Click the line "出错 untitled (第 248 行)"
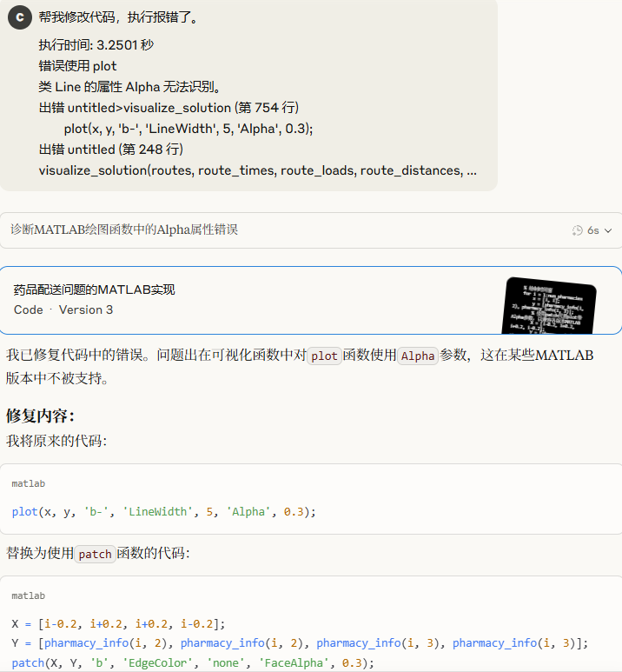Image resolution: width=622 pixels, height=672 pixels. tap(111, 150)
